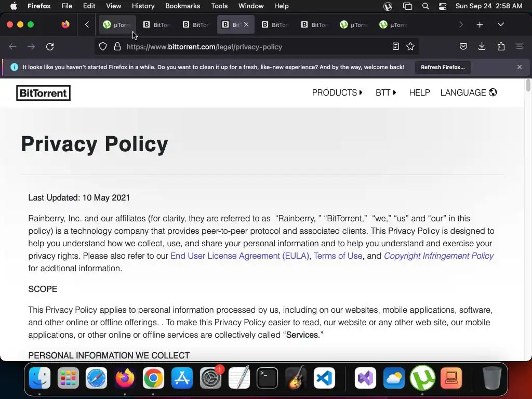Open the HELP navigation link
The image size is (532, 399).
tap(419, 92)
